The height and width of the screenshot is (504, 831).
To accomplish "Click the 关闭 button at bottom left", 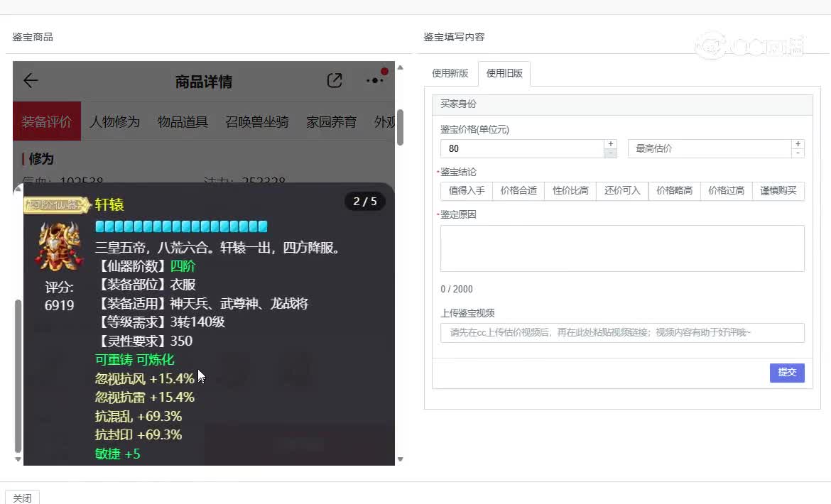I will [22, 498].
